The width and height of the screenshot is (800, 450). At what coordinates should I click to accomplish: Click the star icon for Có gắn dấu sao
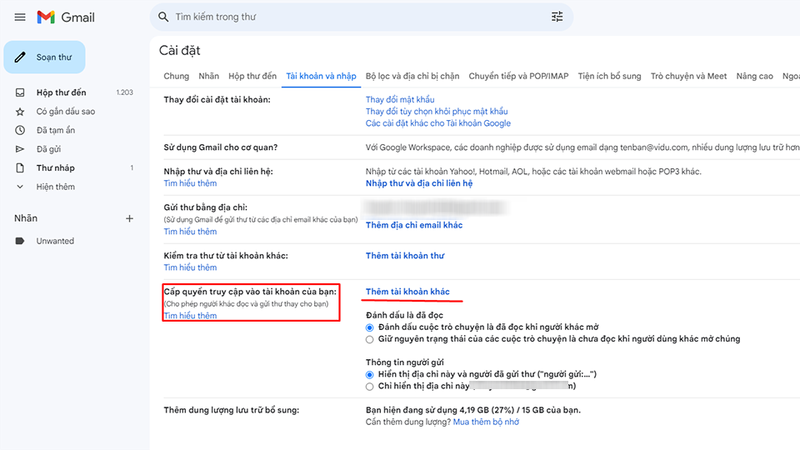pos(20,111)
